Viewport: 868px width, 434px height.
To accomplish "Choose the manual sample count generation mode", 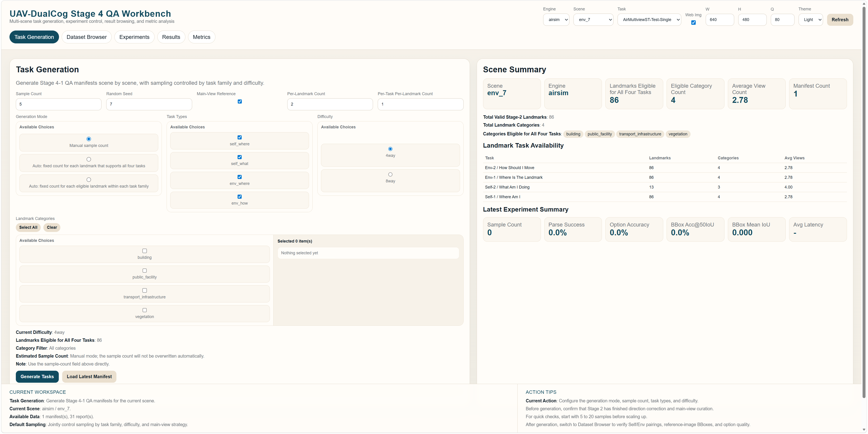I will pos(89,139).
